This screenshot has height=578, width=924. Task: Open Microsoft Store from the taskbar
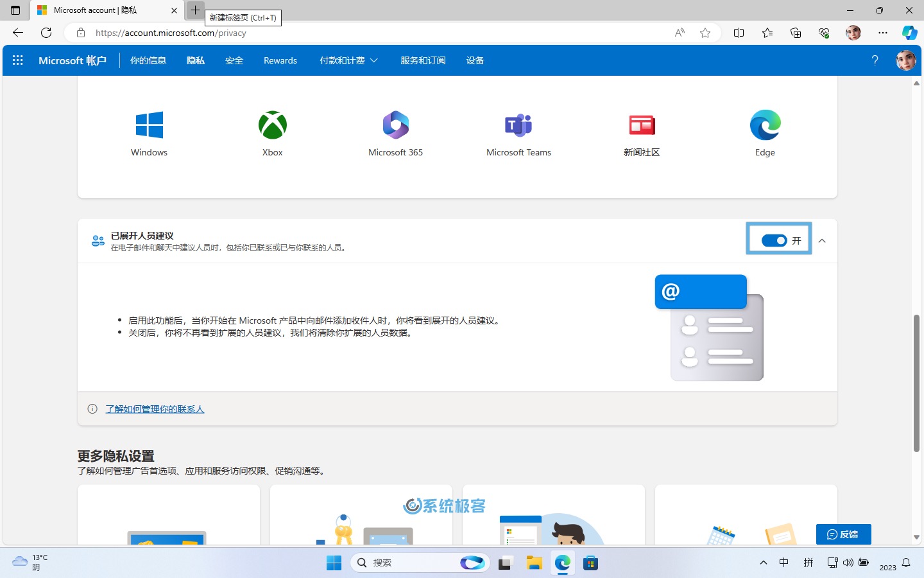pyautogui.click(x=591, y=563)
